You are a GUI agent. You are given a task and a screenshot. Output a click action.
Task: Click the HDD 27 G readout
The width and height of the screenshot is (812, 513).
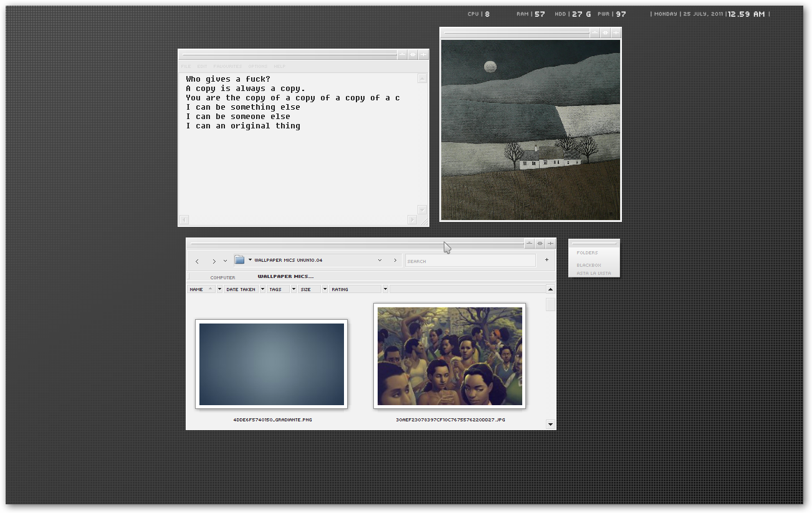click(x=573, y=14)
